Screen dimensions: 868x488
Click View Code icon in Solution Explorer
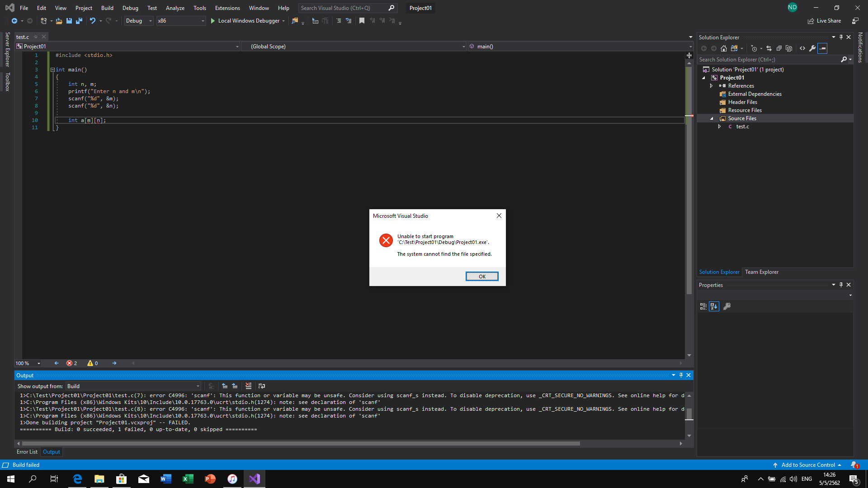pos(802,48)
